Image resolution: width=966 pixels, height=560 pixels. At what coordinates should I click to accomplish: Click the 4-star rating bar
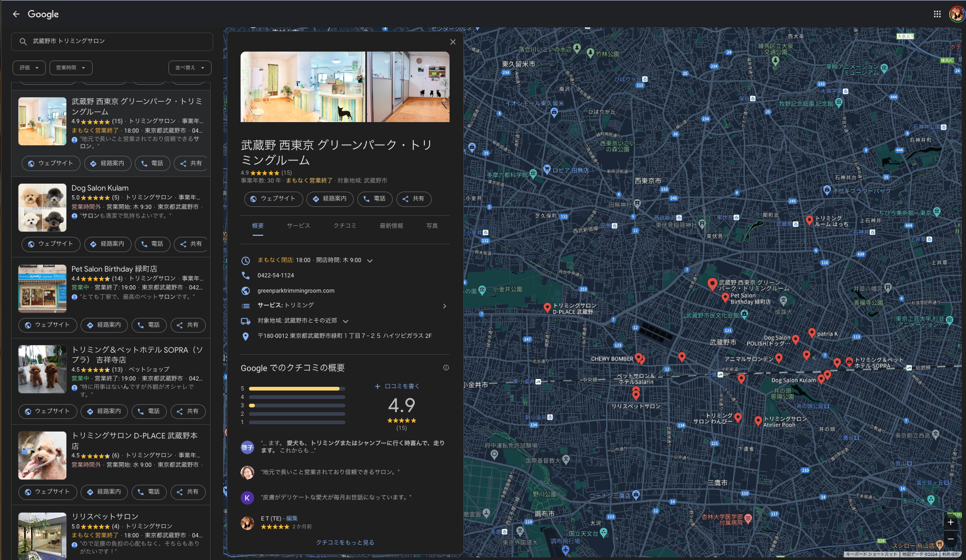click(297, 397)
